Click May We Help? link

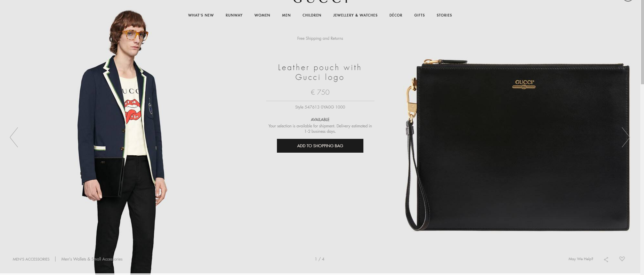[581, 259]
